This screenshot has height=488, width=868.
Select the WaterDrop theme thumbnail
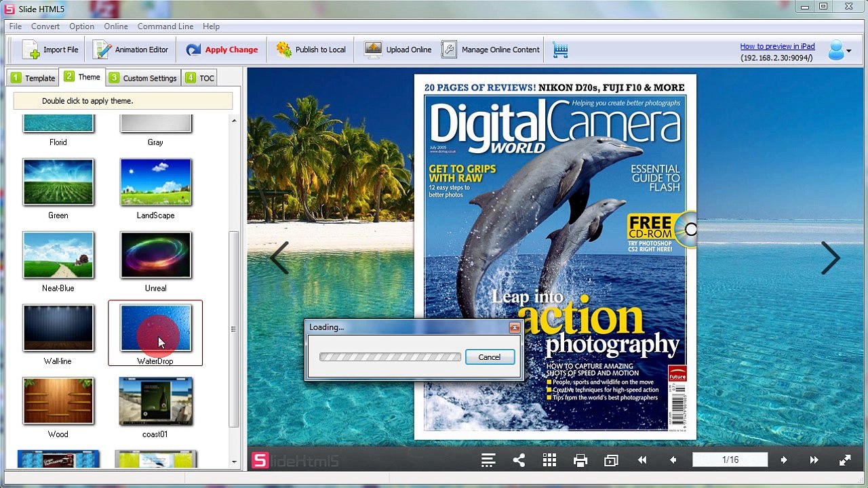(x=156, y=328)
